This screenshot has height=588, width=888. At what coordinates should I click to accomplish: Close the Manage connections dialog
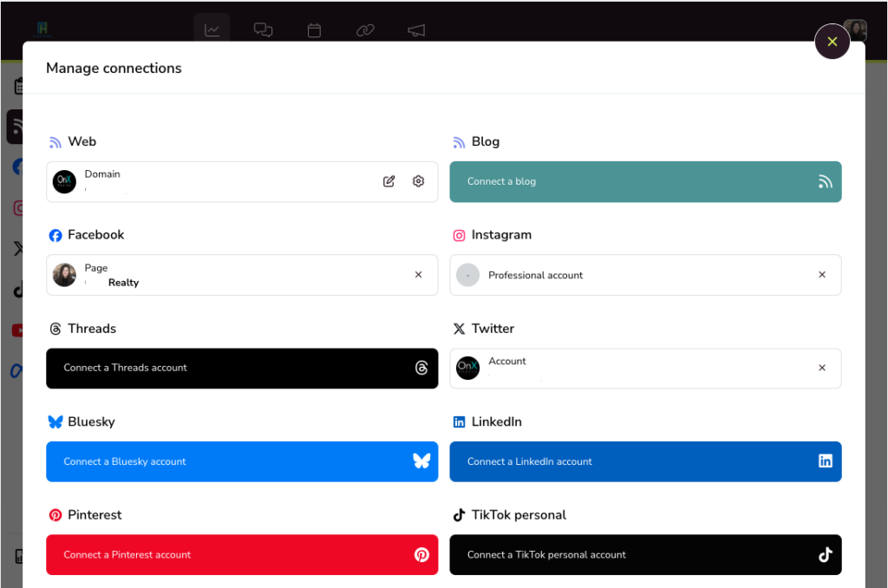(832, 42)
